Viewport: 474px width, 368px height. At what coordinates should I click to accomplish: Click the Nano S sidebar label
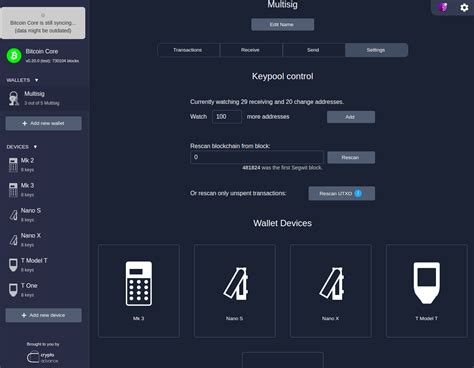31,211
